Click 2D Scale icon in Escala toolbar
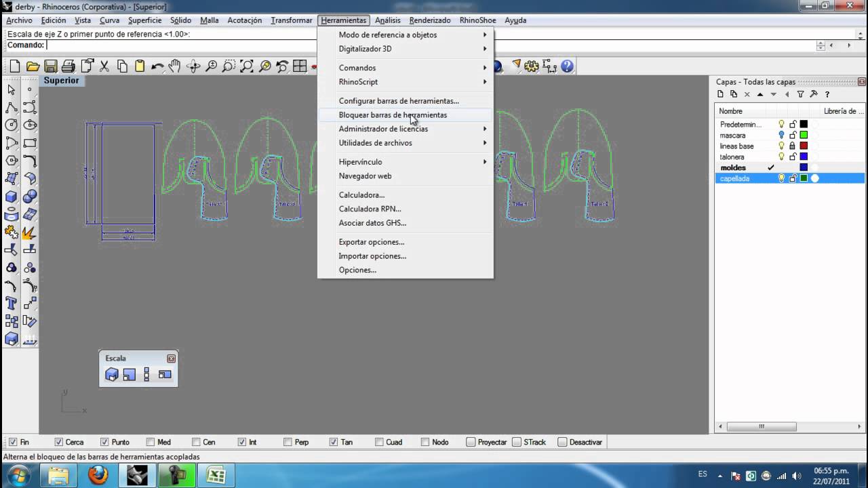Viewport: 868px width, 488px height. [130, 374]
